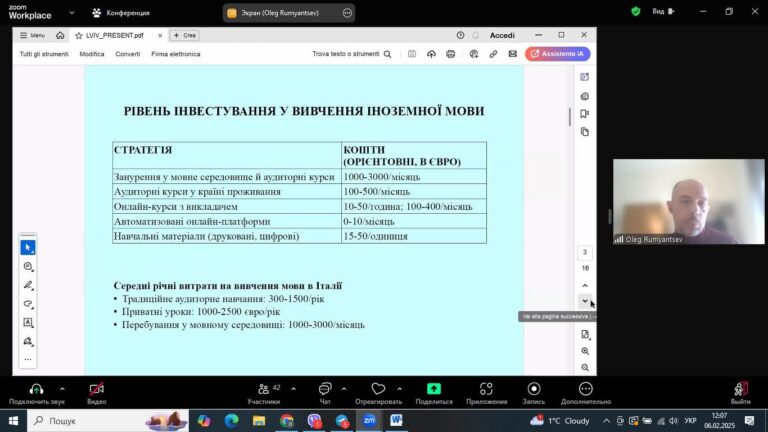
Task: Select the arrow selection tool in Acrobat
Action: tap(28, 247)
